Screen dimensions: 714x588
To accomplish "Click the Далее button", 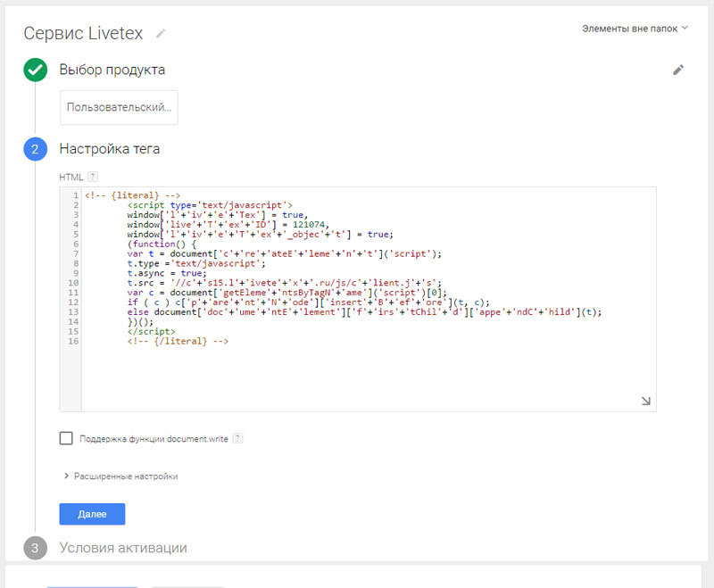I will click(x=92, y=514).
